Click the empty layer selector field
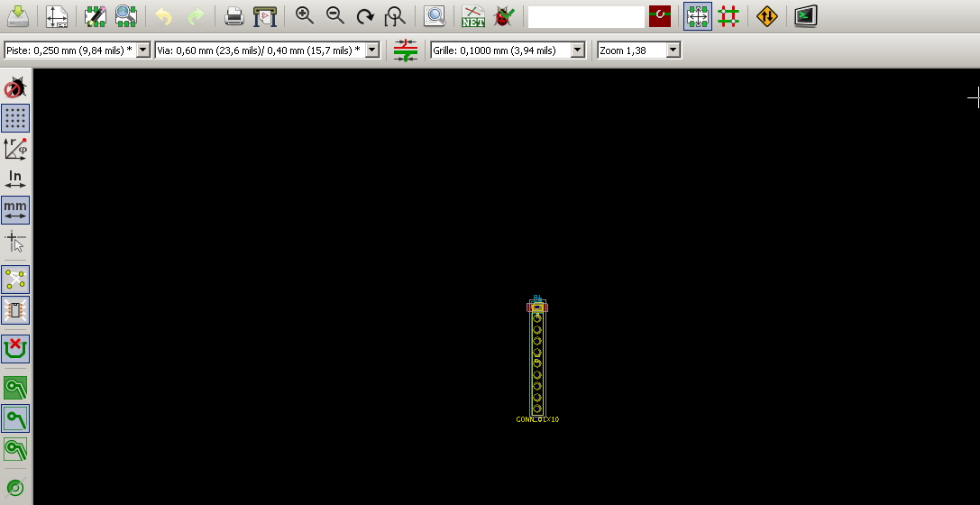Image resolution: width=980 pixels, height=505 pixels. [586, 16]
